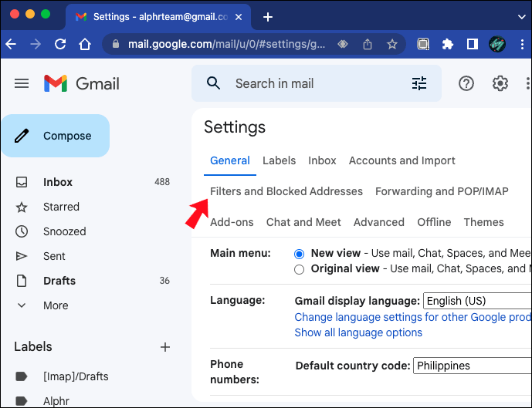Close the Settings Gmail tab
This screenshot has width=532, height=408.
click(x=239, y=17)
